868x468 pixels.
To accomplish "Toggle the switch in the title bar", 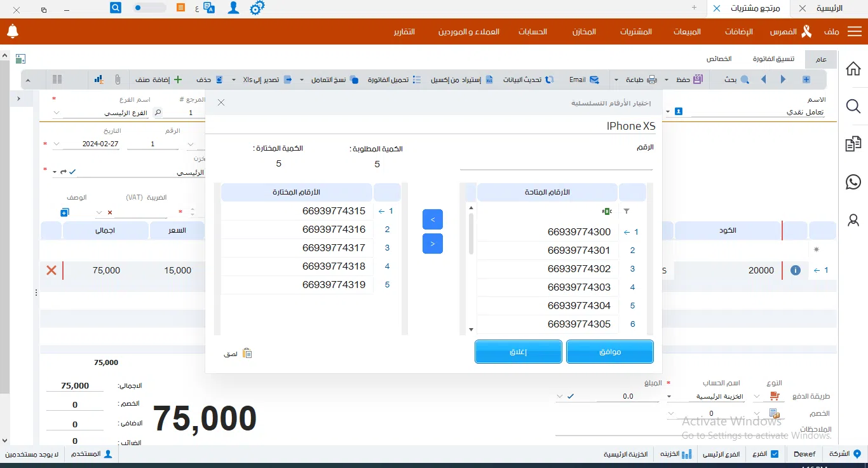I will point(149,8).
